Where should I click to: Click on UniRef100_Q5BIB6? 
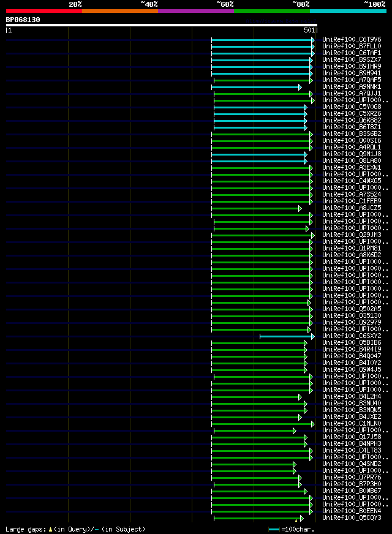(352, 342)
